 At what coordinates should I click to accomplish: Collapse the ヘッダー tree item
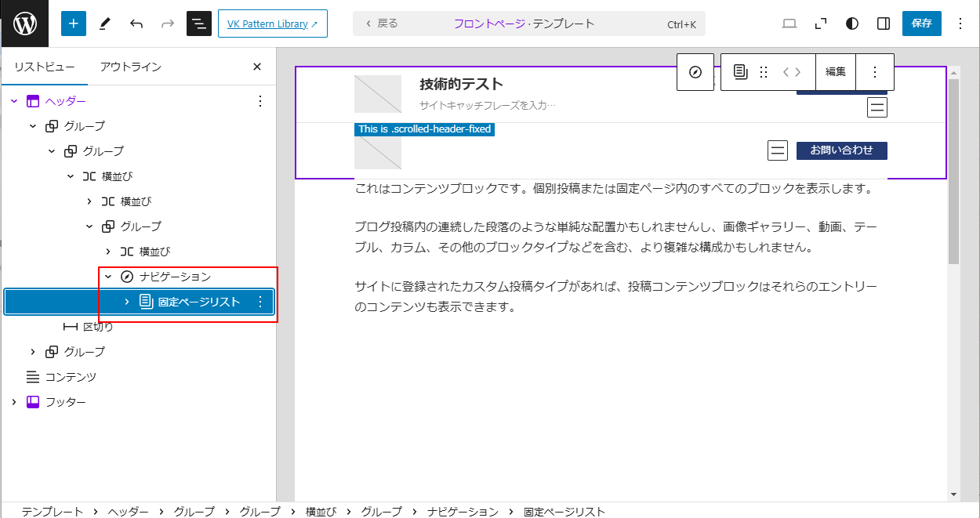(x=14, y=101)
